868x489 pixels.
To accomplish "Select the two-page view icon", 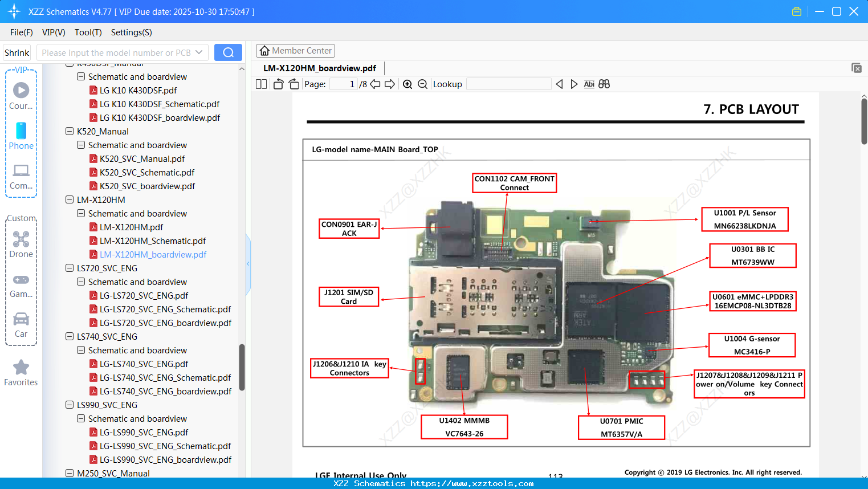I will tap(260, 84).
